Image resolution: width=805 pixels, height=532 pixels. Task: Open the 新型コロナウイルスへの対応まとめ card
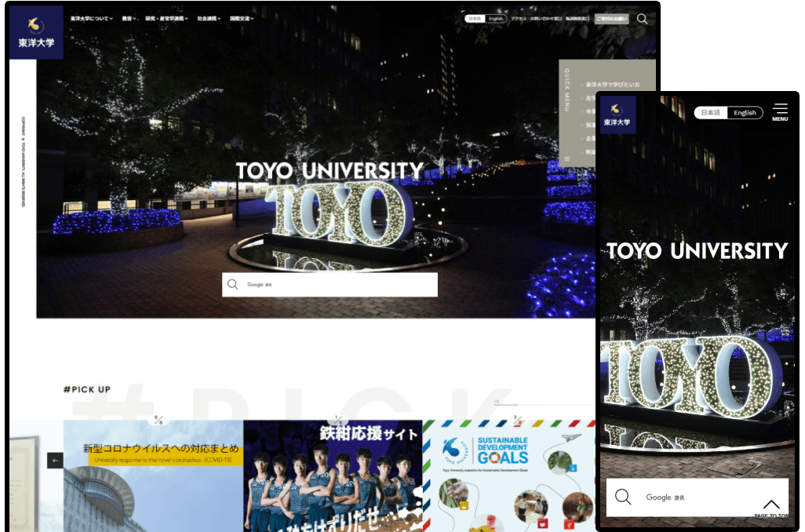coord(154,476)
